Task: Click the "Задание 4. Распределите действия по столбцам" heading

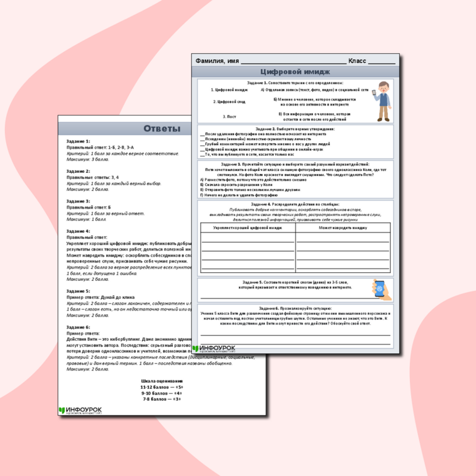Action: click(x=295, y=204)
